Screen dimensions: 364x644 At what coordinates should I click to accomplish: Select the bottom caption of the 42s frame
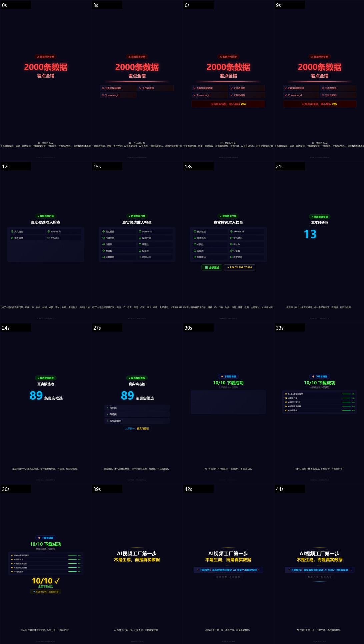point(228,630)
